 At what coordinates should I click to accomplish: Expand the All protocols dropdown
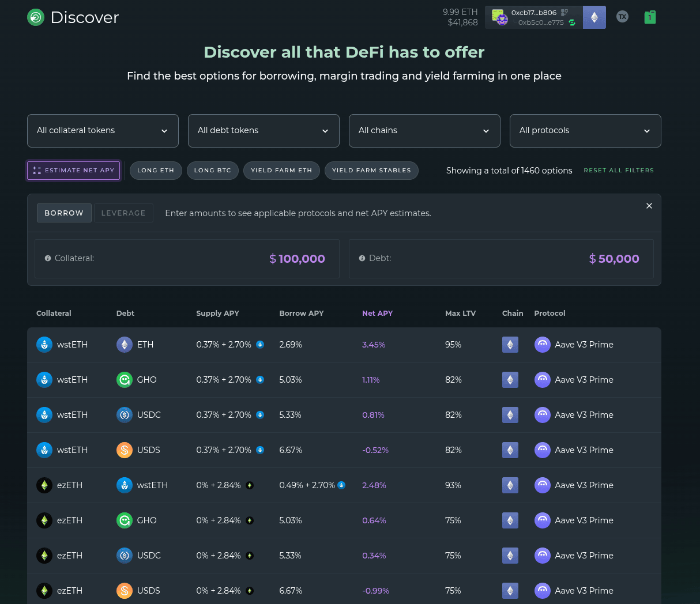pos(585,131)
